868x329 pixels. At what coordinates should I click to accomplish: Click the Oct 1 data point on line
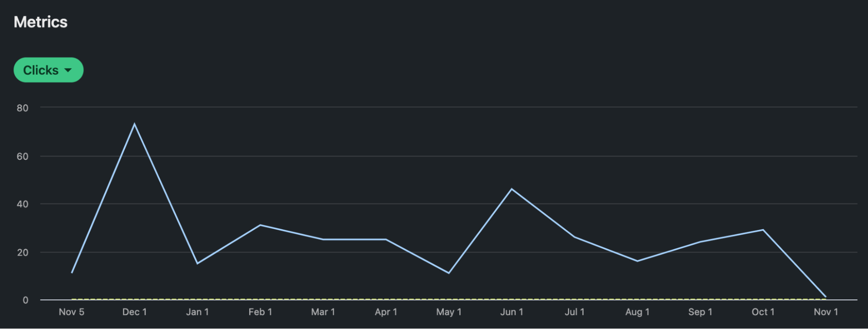pyautogui.click(x=763, y=230)
